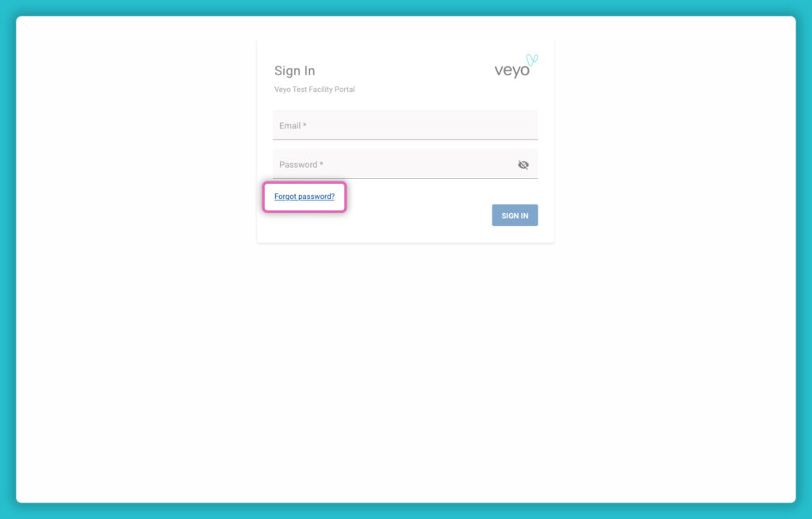The image size is (812, 519).
Task: Toggle password visibility with the crossed-eye icon
Action: (523, 165)
